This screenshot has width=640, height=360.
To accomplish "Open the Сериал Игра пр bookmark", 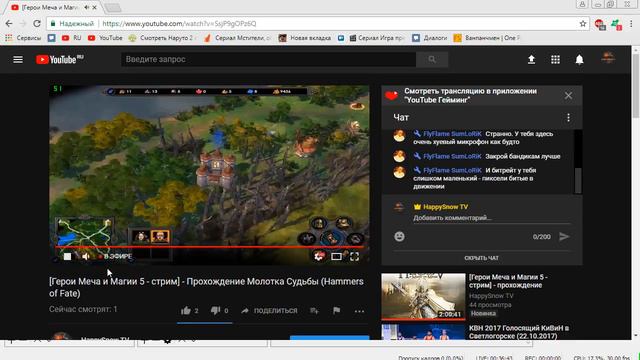I will coord(377,38).
